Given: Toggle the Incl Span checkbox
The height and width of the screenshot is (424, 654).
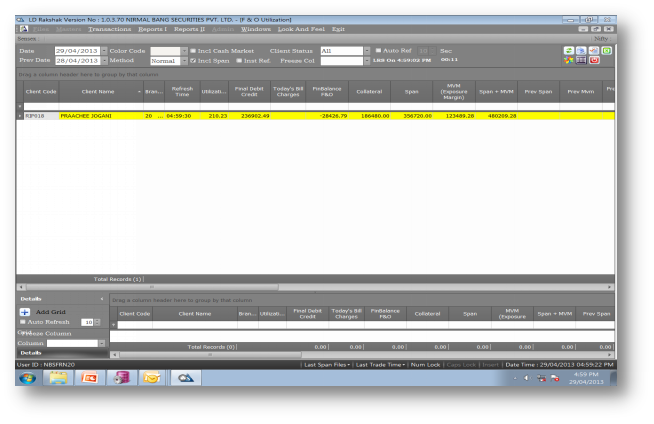Looking at the screenshot, I should point(193,60).
